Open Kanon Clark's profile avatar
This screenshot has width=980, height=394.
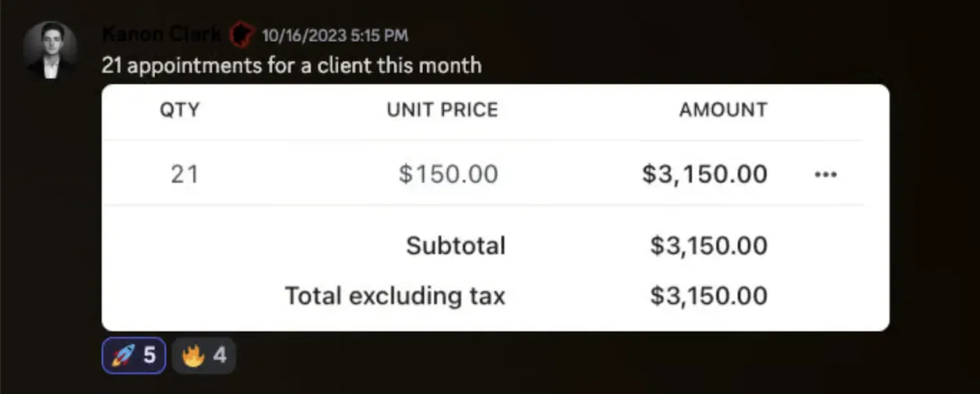pos(51,50)
